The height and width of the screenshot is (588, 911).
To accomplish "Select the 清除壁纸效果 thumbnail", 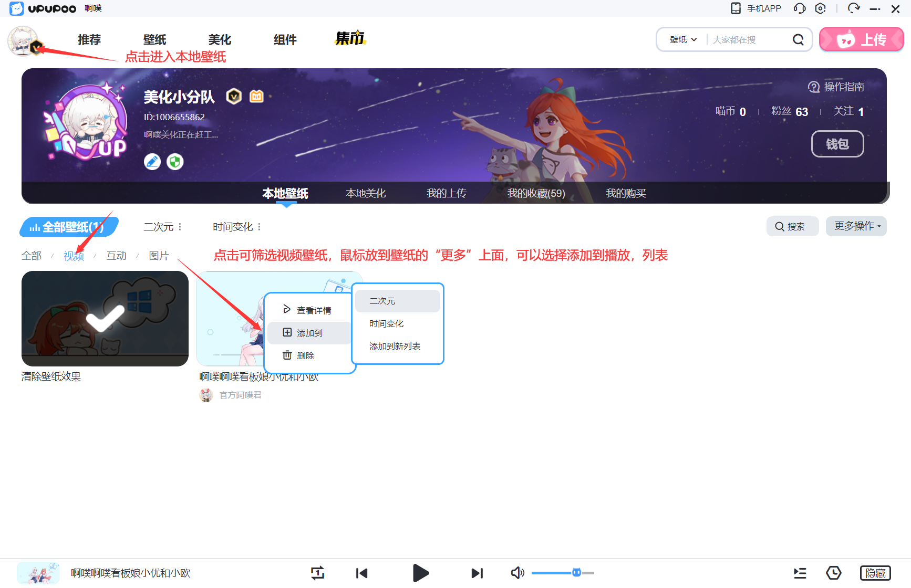I will click(105, 318).
